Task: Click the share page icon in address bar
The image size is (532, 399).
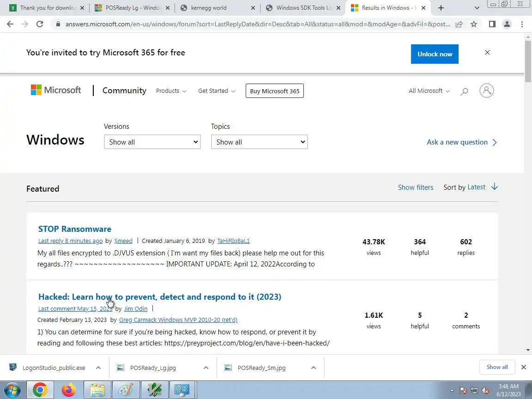Action: [459, 24]
